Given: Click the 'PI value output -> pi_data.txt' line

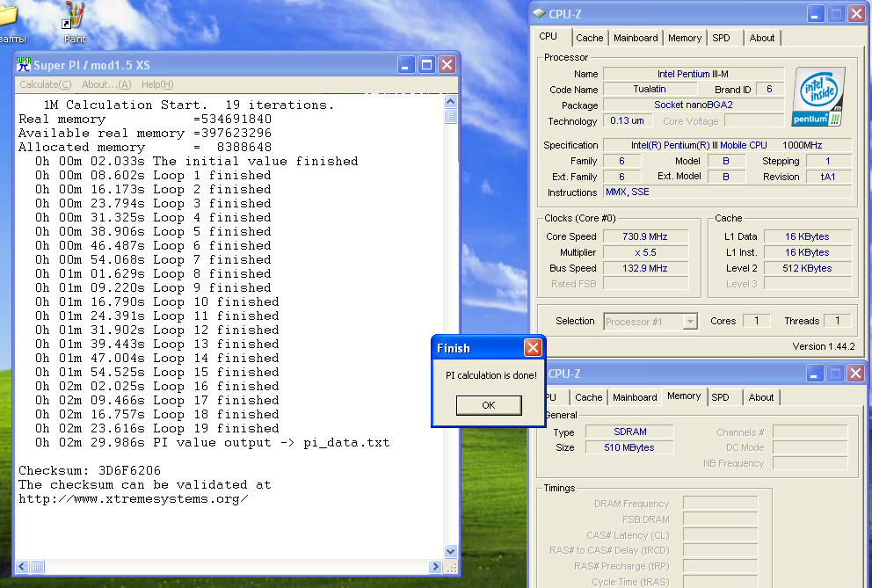Looking at the screenshot, I should point(213,443).
